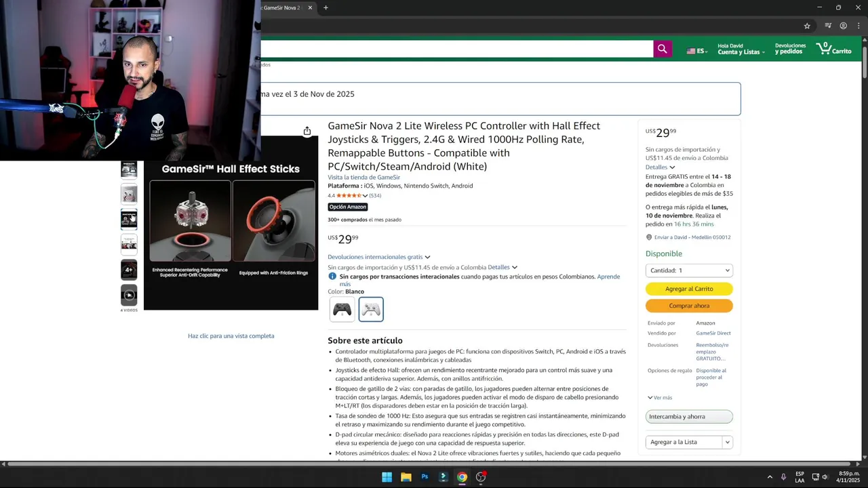Open the Cantidad quantity dropdown

(689, 270)
